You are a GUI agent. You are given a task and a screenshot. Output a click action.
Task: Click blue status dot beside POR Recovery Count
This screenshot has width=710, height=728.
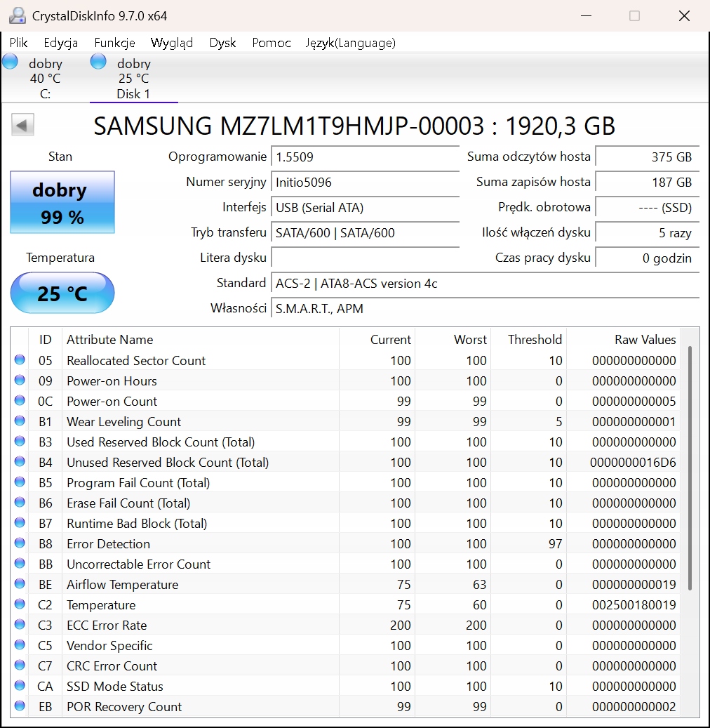click(20, 706)
